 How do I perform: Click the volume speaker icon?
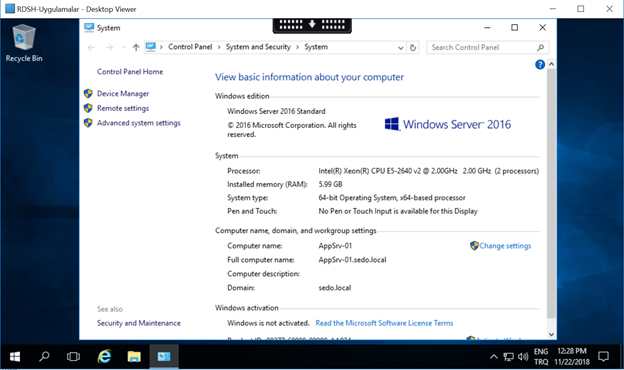click(523, 357)
